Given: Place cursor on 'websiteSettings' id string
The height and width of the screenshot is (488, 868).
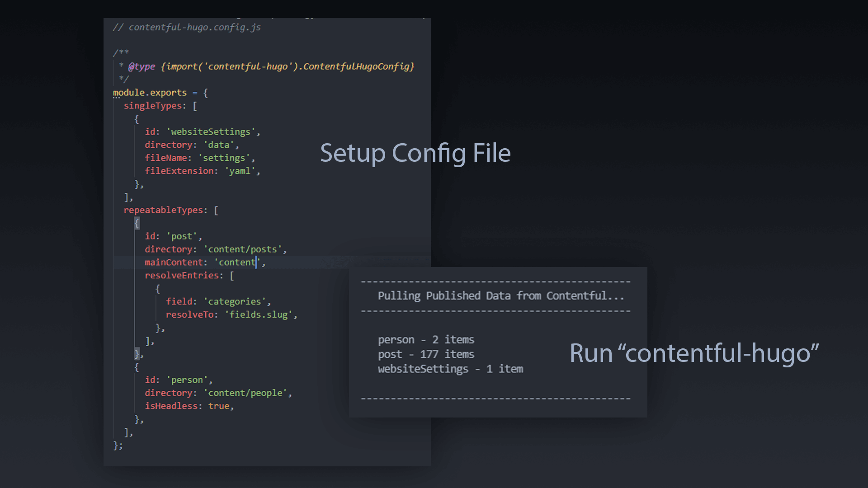Looking at the screenshot, I should point(211,132).
